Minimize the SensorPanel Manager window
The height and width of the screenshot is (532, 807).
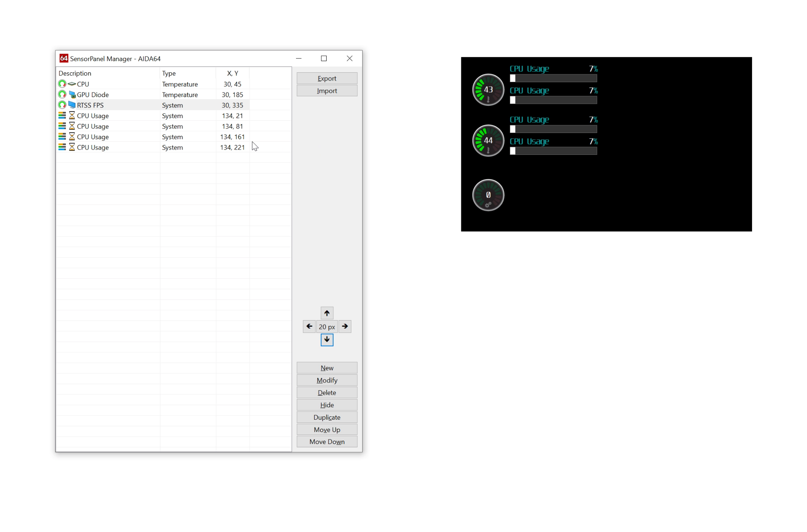299,59
